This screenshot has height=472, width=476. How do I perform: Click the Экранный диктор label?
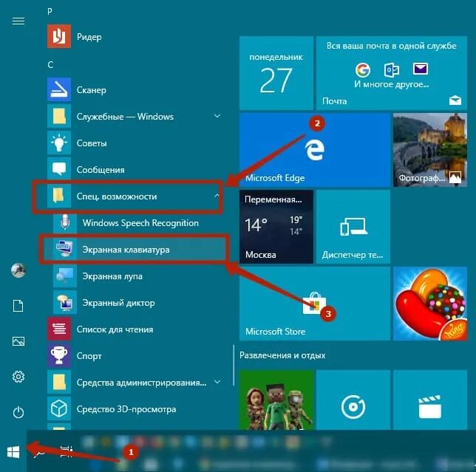119,303
